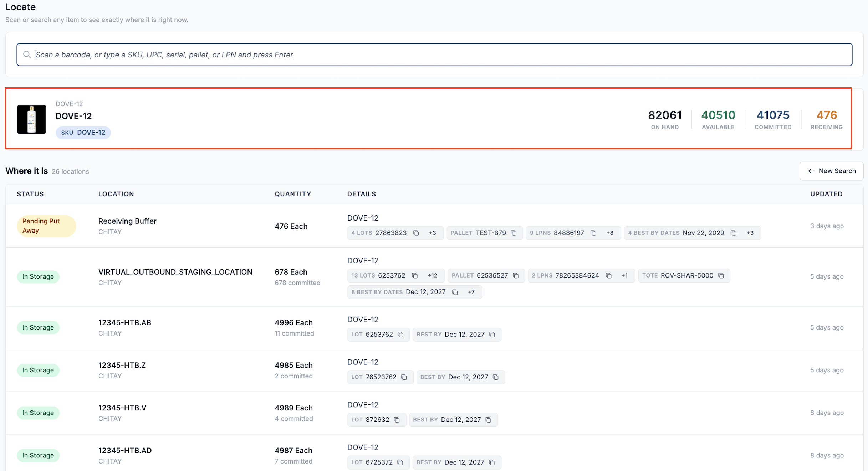The width and height of the screenshot is (868, 471).
Task: Click the search magnifier icon
Action: pyautogui.click(x=27, y=55)
